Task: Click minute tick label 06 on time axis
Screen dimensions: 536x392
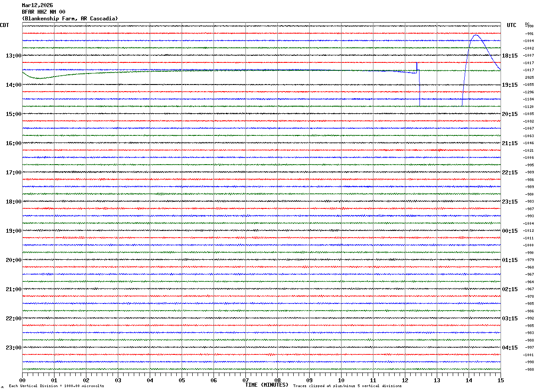Action: [x=214, y=380]
